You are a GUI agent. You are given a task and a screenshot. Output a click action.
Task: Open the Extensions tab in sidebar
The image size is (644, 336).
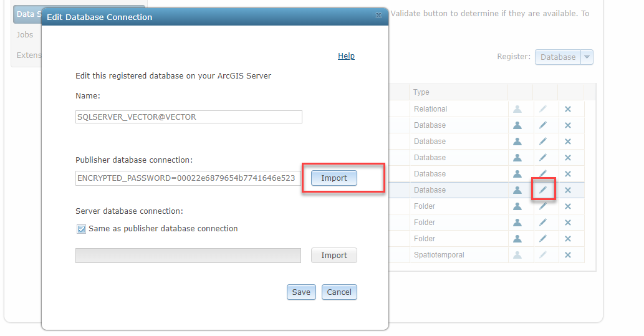29,55
